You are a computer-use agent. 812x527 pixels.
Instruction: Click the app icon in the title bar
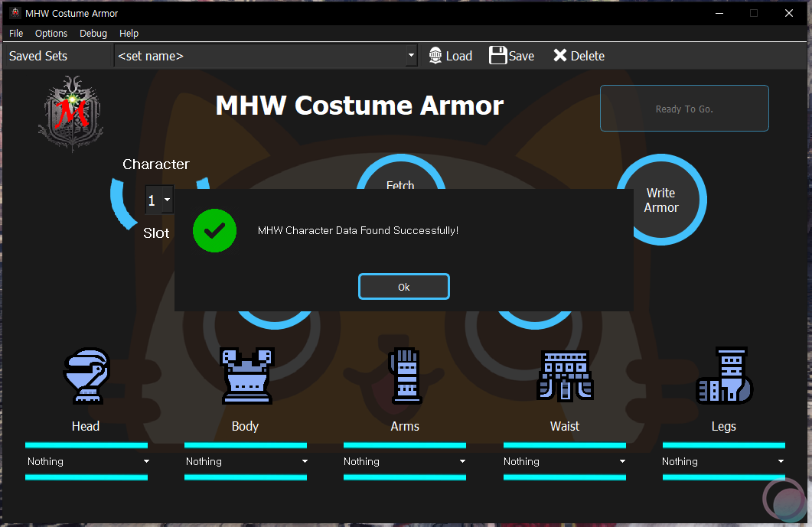[15, 13]
